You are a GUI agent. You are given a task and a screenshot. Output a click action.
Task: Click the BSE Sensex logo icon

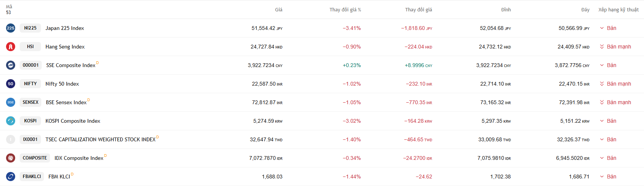tap(11, 102)
